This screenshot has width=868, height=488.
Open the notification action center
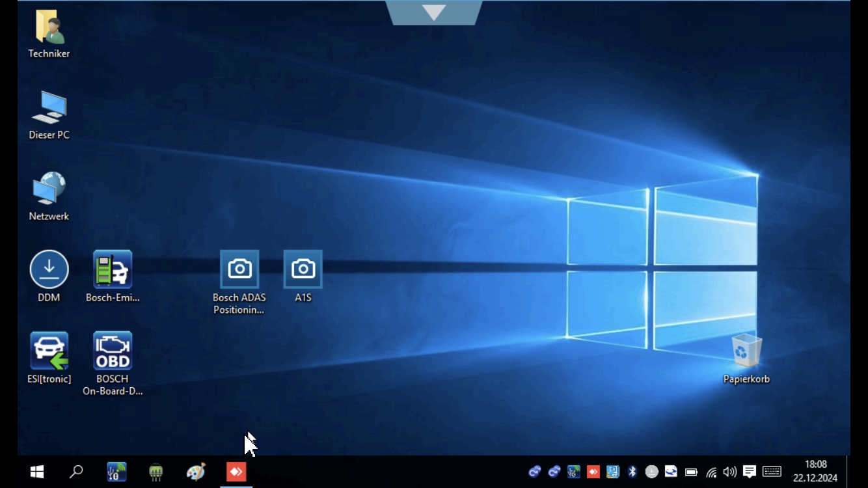pos(750,472)
